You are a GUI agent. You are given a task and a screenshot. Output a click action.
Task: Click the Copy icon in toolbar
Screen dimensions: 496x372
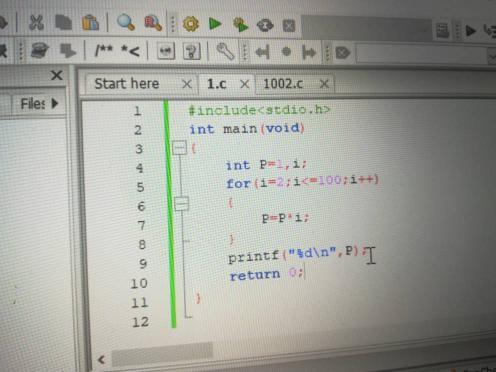(x=63, y=23)
